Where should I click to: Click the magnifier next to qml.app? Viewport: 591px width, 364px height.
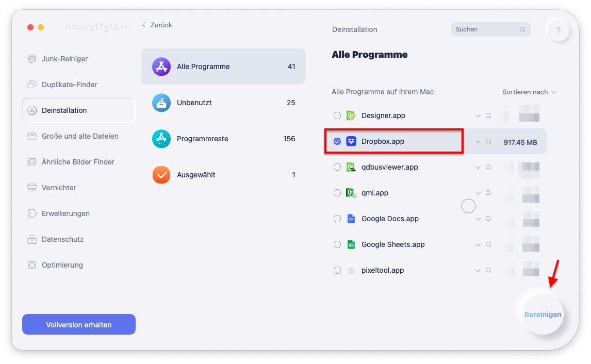pos(488,193)
